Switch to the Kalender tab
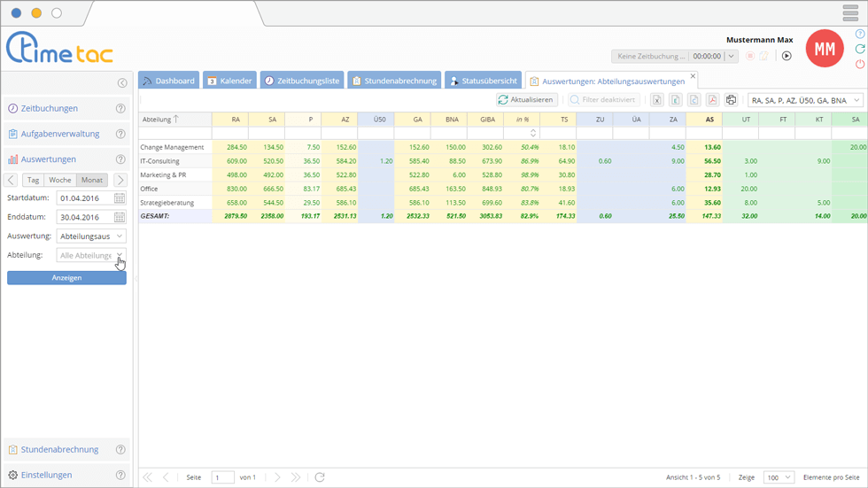868x488 pixels. (229, 81)
